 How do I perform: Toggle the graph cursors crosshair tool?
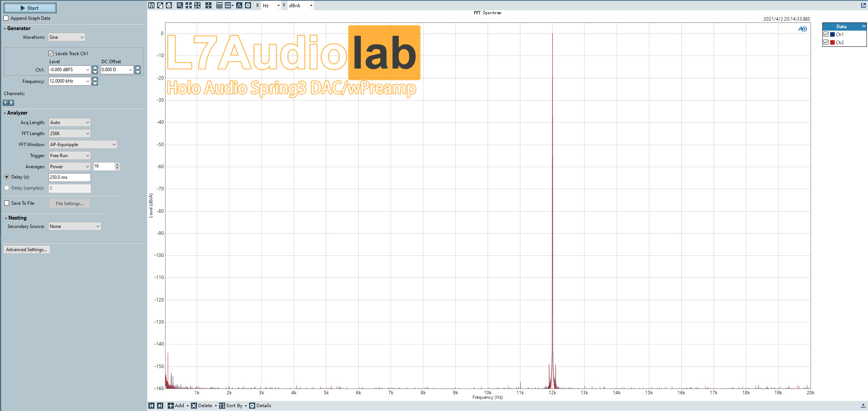point(208,5)
